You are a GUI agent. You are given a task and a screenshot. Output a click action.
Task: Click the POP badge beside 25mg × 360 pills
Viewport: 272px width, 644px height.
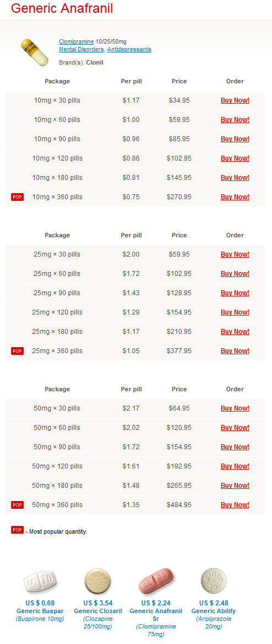tap(17, 351)
